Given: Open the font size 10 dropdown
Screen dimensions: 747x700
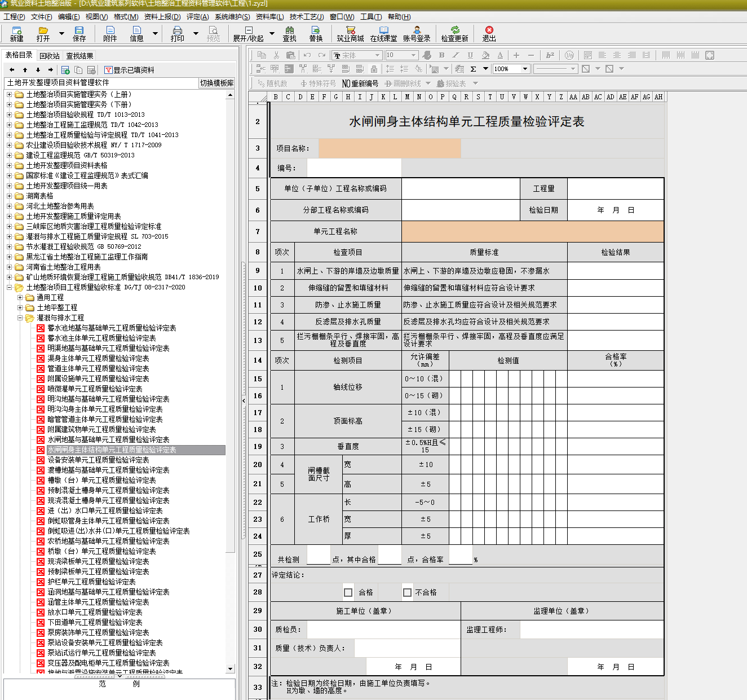Looking at the screenshot, I should [x=413, y=55].
